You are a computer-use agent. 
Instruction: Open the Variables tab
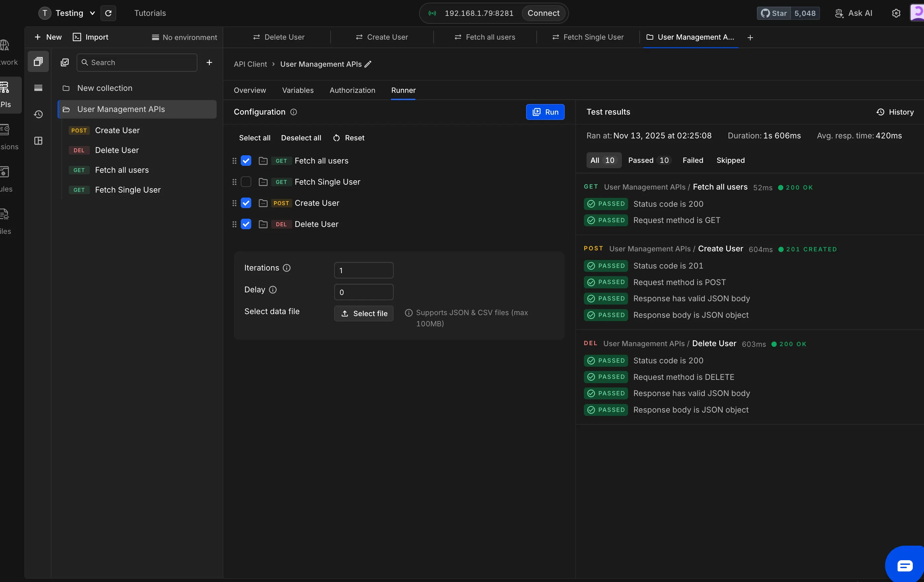pos(298,90)
